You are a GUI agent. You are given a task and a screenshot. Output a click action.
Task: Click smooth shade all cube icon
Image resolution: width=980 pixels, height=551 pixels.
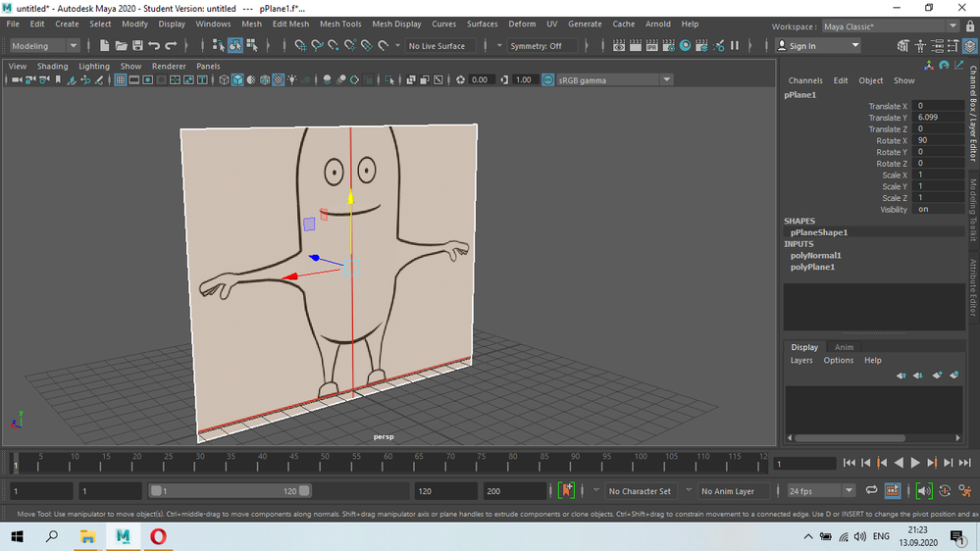(237, 80)
